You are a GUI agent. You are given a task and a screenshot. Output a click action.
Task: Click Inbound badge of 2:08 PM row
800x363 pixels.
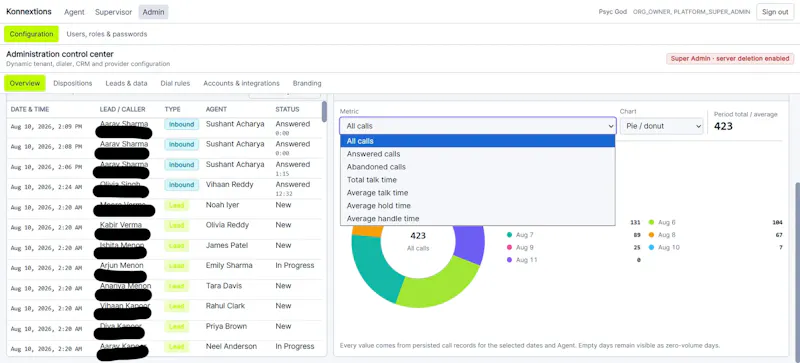point(182,144)
